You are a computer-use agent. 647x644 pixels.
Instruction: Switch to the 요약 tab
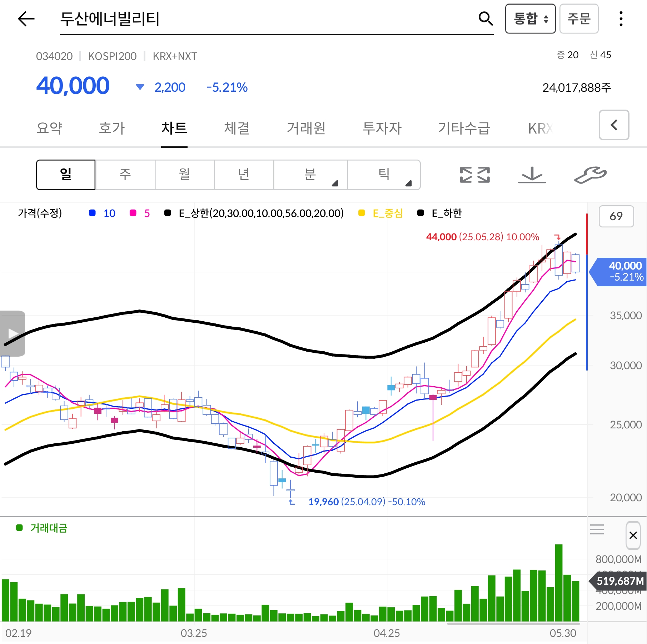click(49, 128)
